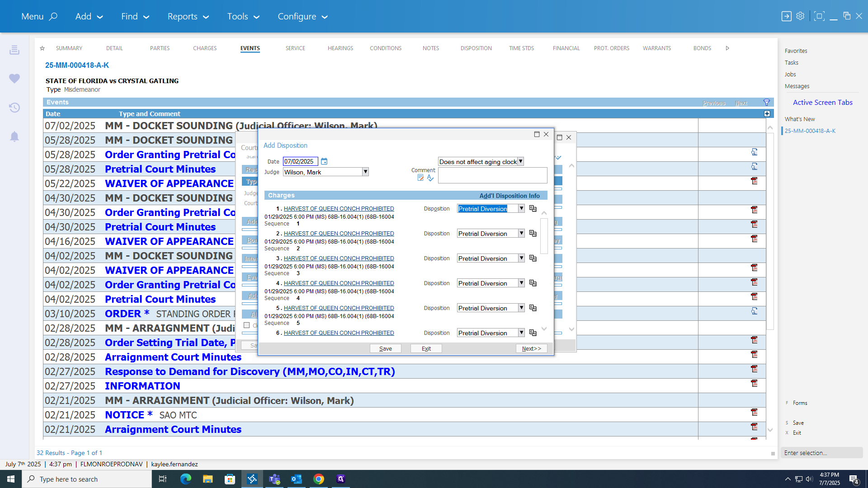Expand the Add menu
The image size is (868, 488).
point(89,16)
